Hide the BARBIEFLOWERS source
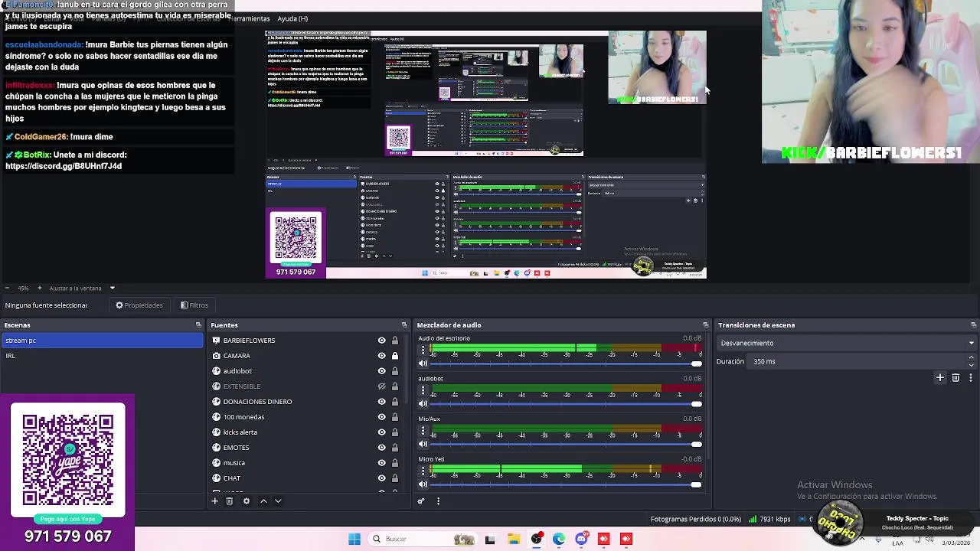Image resolution: width=980 pixels, height=551 pixels. pyautogui.click(x=381, y=341)
